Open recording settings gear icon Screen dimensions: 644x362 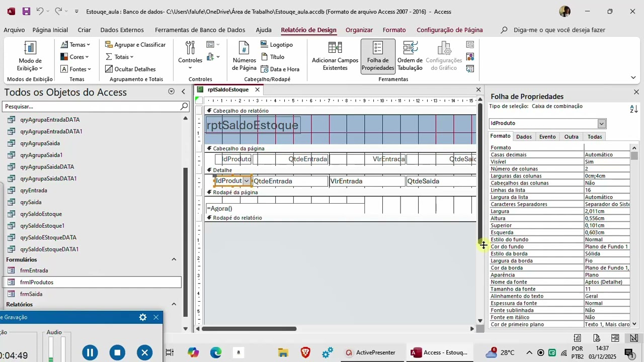tap(143, 317)
